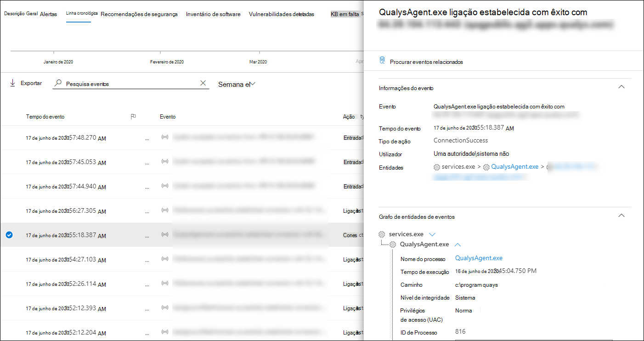Viewport: 644px width, 341px height.
Task: Sort by the Tempo do evento column
Action: coord(45,117)
